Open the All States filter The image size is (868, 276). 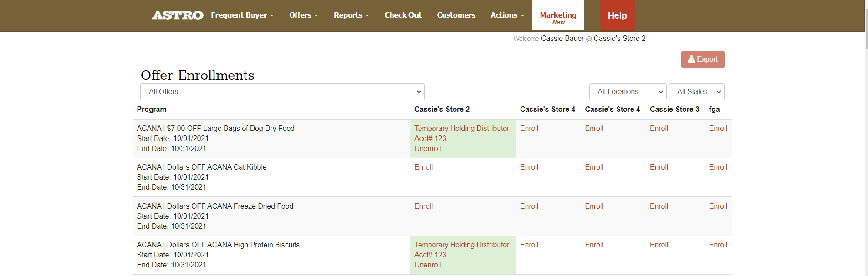696,92
